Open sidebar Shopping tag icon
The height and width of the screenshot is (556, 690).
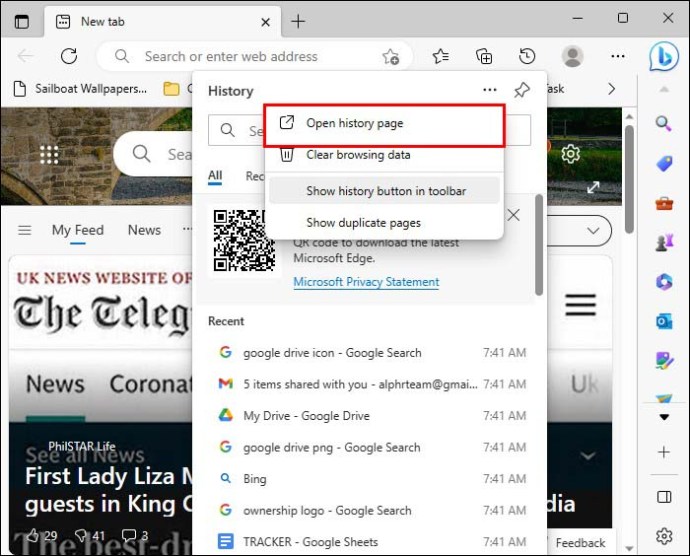[664, 164]
